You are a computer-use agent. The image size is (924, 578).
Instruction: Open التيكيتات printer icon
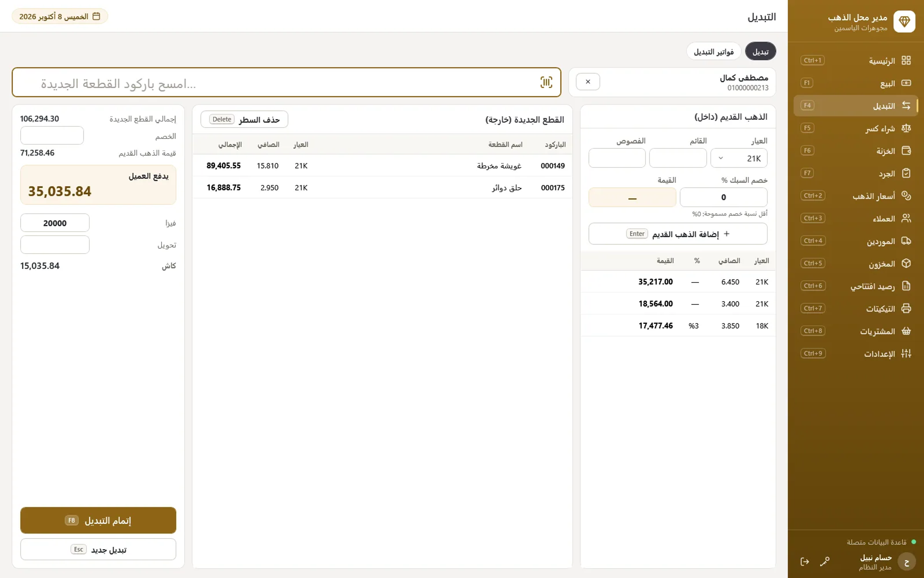pyautogui.click(x=906, y=309)
